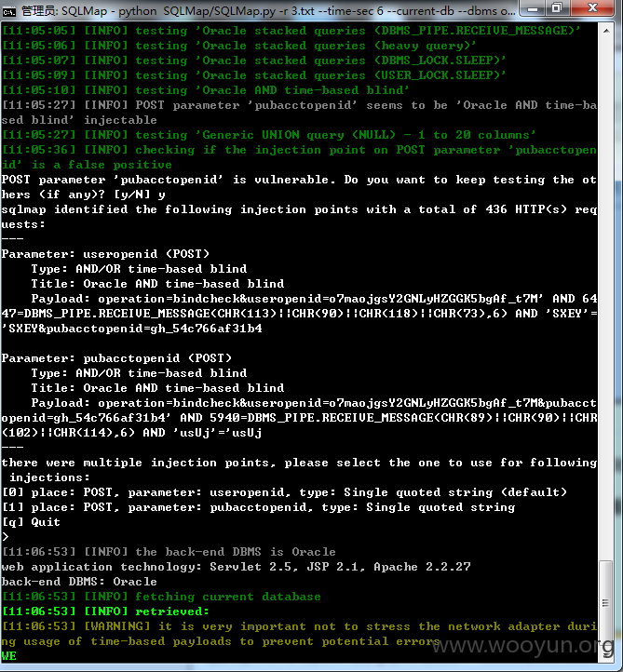Image resolution: width=623 pixels, height=672 pixels.
Task: Click 'sqlmap identified the following injection points' line
Action: coord(299,217)
